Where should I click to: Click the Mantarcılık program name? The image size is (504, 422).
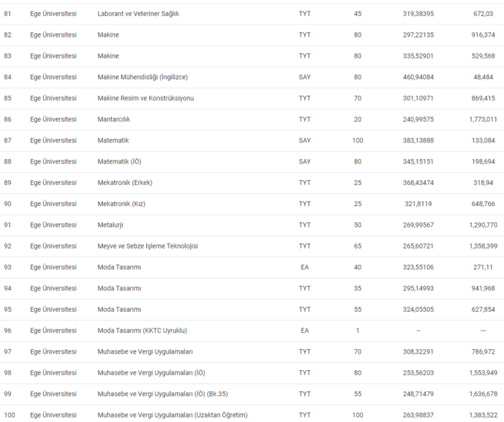pos(114,120)
